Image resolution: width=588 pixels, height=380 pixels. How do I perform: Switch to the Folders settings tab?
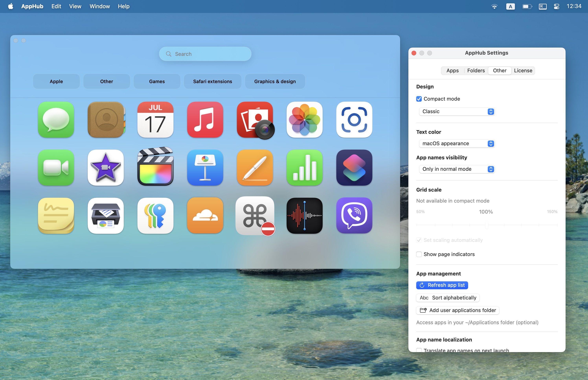476,71
